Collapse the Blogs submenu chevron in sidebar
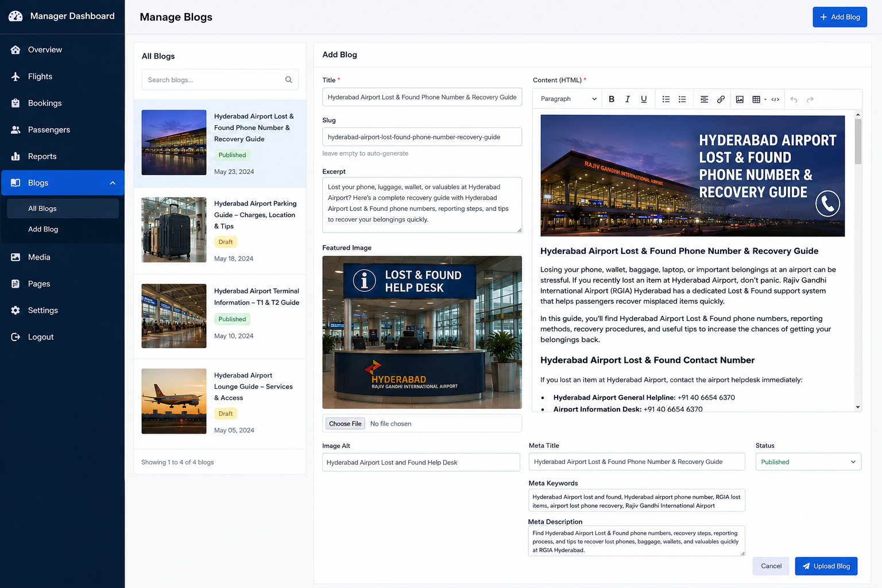Viewport: 882px width, 588px height. coord(113,183)
